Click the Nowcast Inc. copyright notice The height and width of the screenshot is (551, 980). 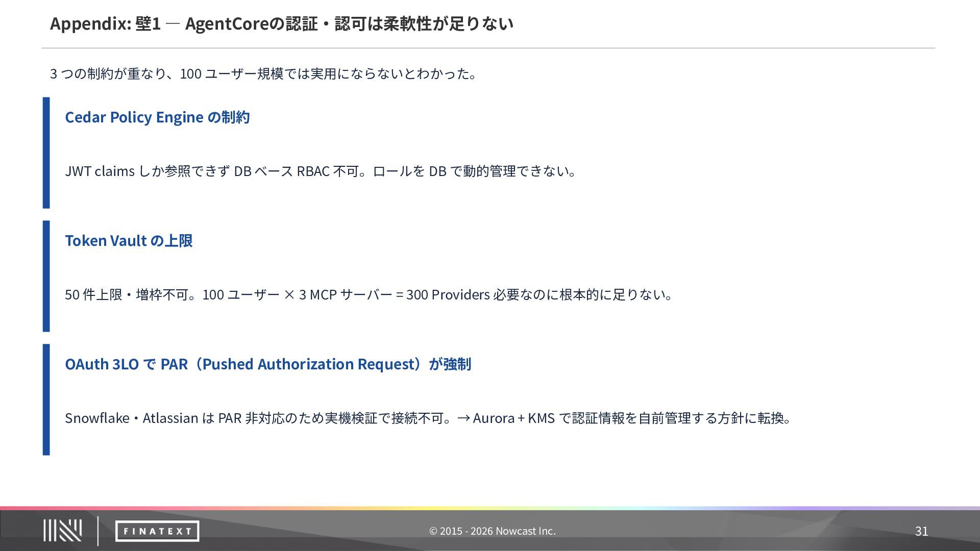492,531
